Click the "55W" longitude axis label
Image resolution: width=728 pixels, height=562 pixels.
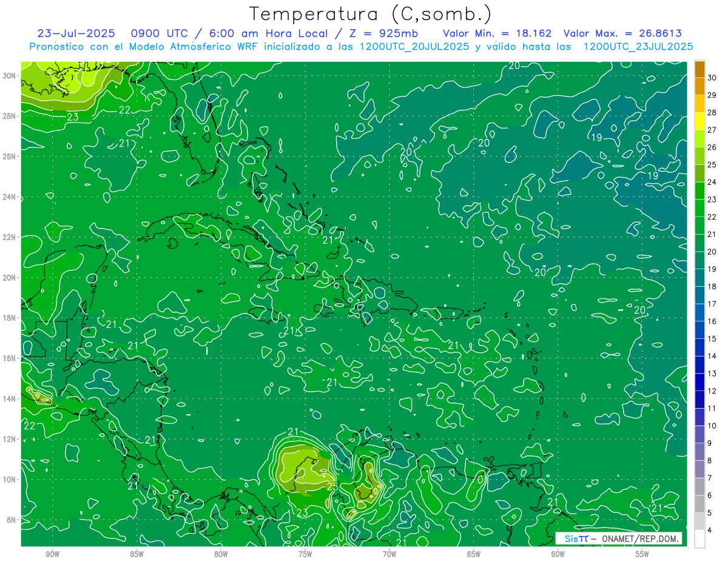642,555
